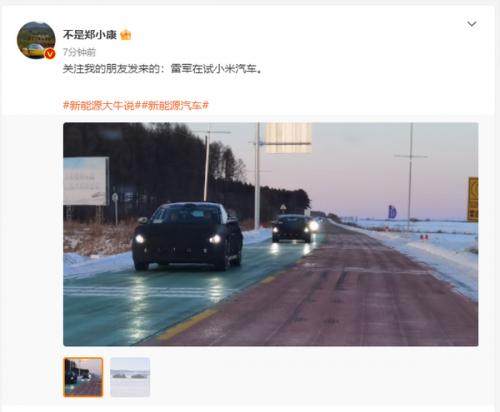
Task: Click the hanging banner on the lamp pole
Action: pyautogui.click(x=288, y=138)
